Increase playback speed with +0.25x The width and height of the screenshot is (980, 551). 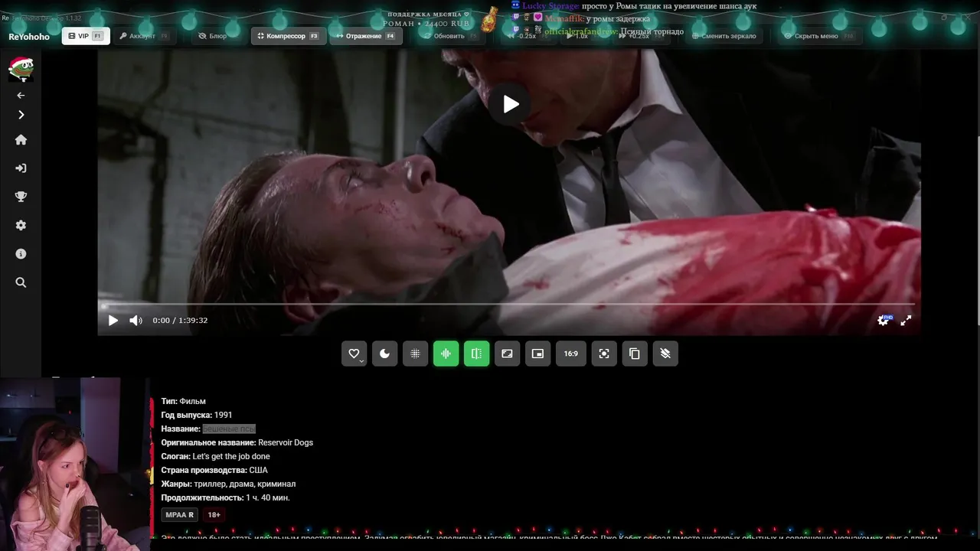point(635,36)
